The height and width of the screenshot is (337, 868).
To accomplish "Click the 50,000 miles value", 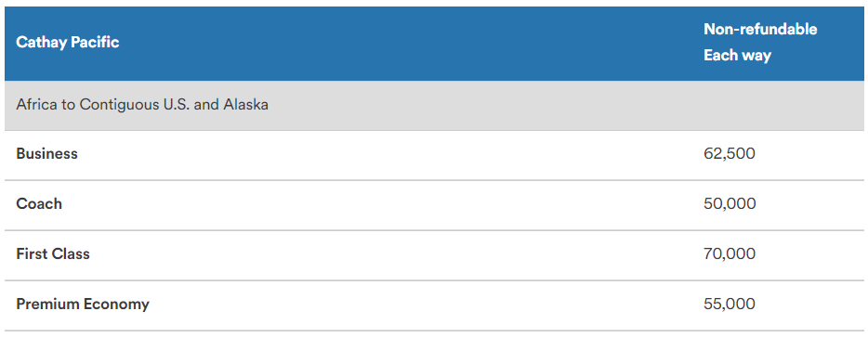I will pyautogui.click(x=730, y=203).
